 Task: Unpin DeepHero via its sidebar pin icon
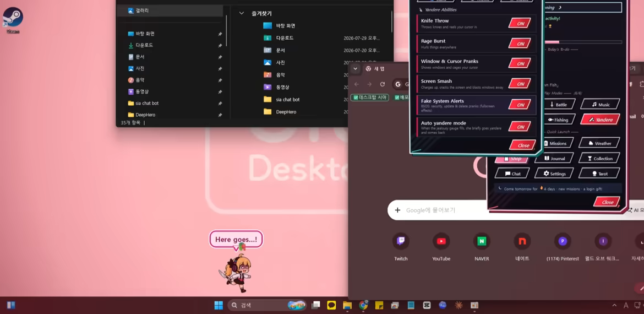(x=220, y=115)
